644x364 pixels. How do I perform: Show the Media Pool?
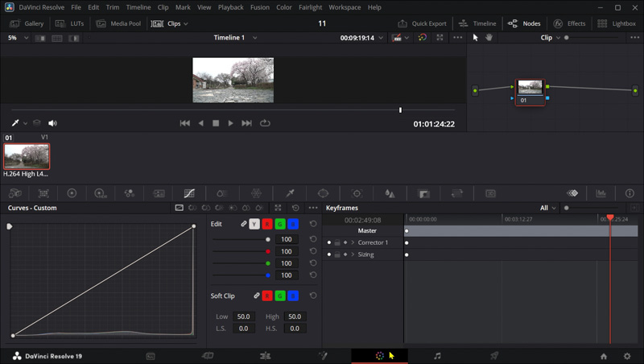pyautogui.click(x=118, y=24)
